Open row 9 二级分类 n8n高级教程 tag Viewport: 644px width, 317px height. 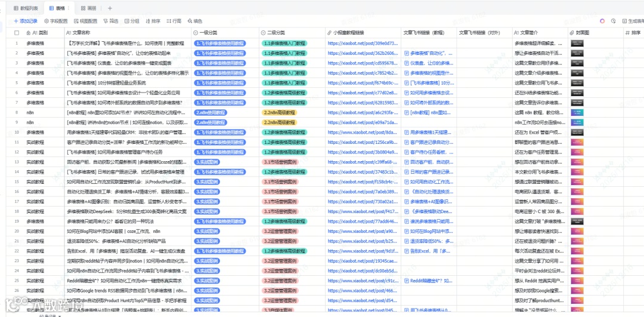coord(279,122)
